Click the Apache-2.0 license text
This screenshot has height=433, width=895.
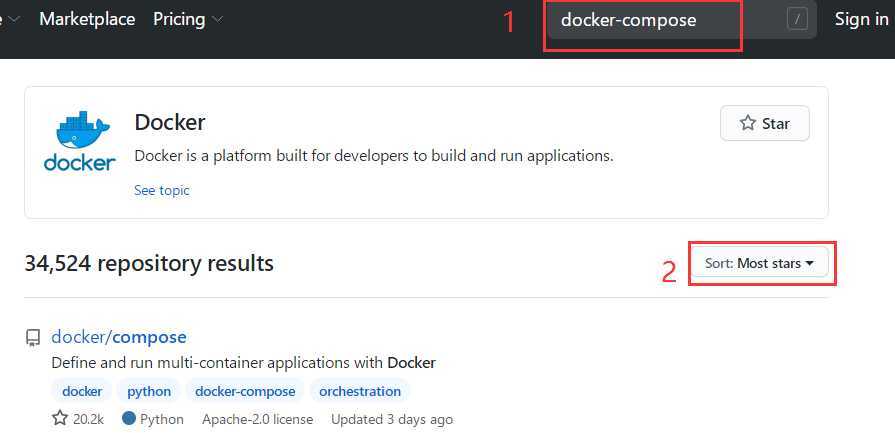(x=257, y=419)
